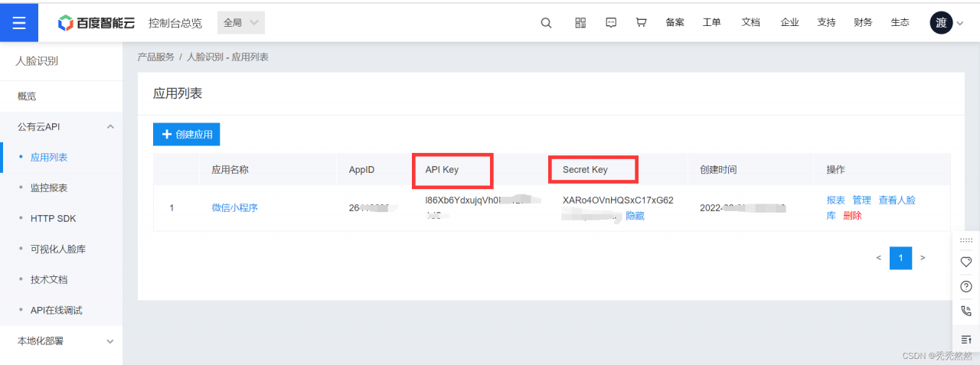The height and width of the screenshot is (365, 980).
Task: Open 备案 in top navigation
Action: [675, 23]
